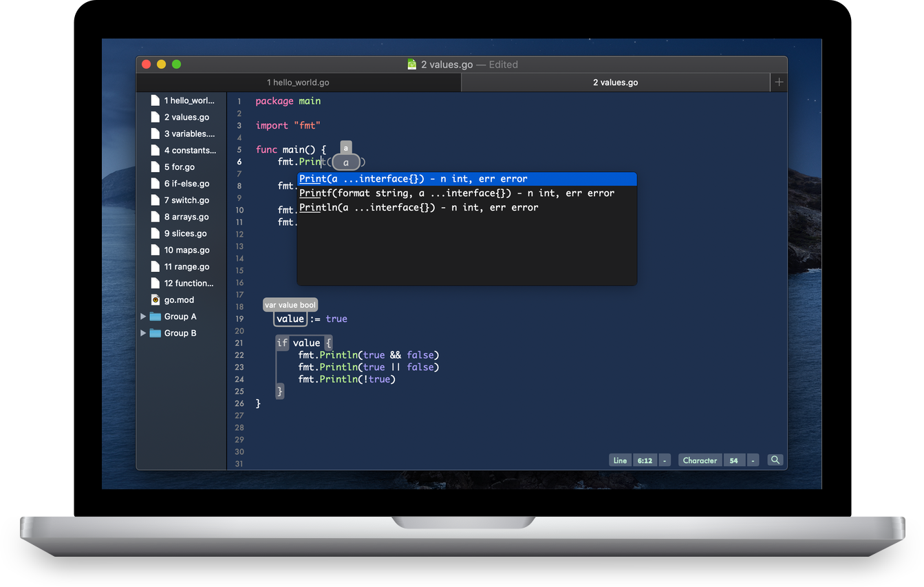Open 10 maps.go in the sidebar
Screen dimensions: 924x587
[x=187, y=250]
